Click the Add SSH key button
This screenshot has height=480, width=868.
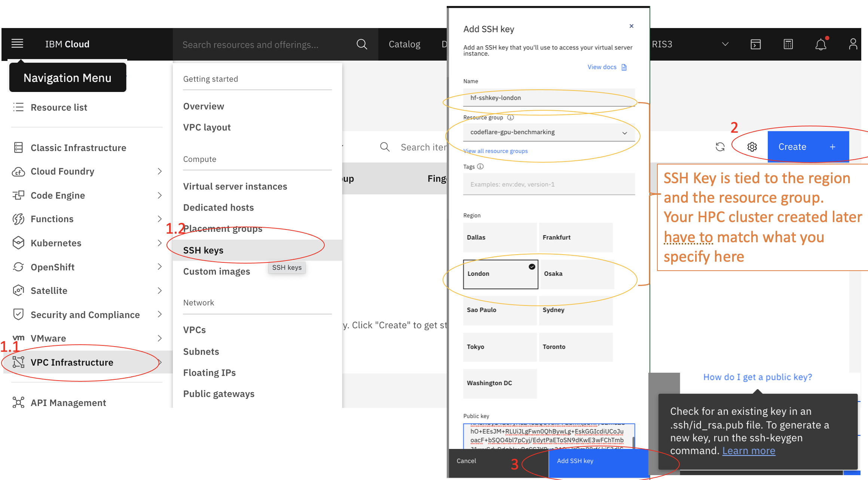tap(599, 461)
